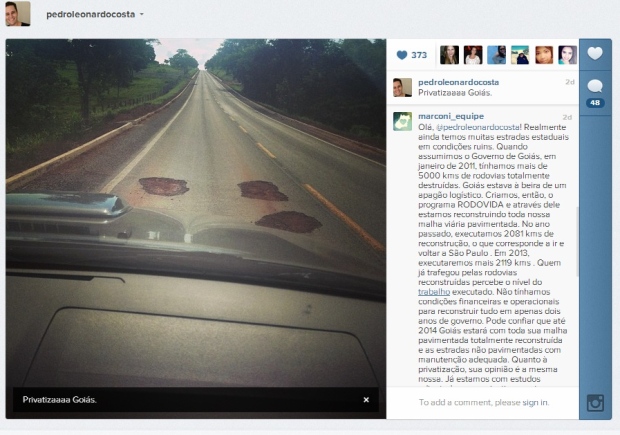
Task: Click the @pedroleonardocosta mention in comment
Action: [x=477, y=127]
